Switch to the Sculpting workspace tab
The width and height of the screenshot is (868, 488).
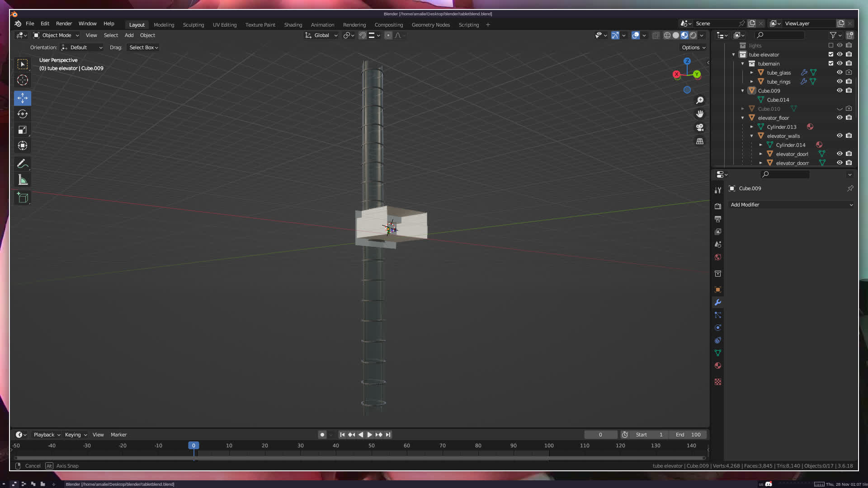coord(193,25)
